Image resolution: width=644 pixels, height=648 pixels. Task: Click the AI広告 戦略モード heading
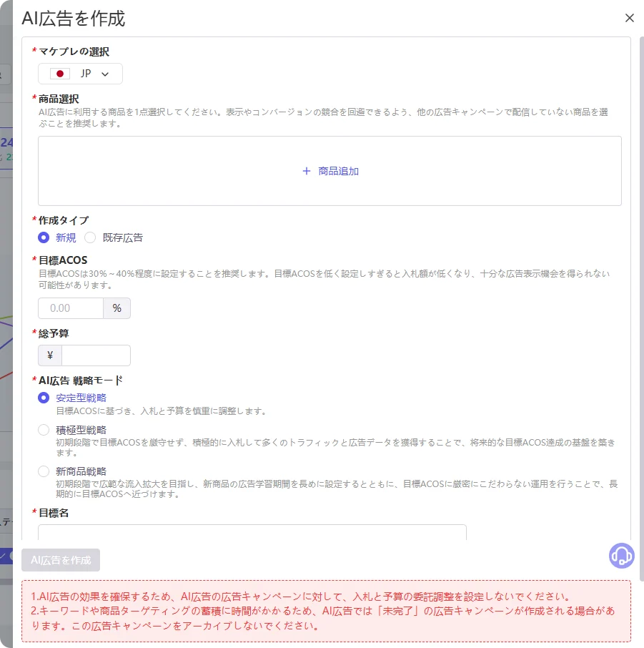81,381
